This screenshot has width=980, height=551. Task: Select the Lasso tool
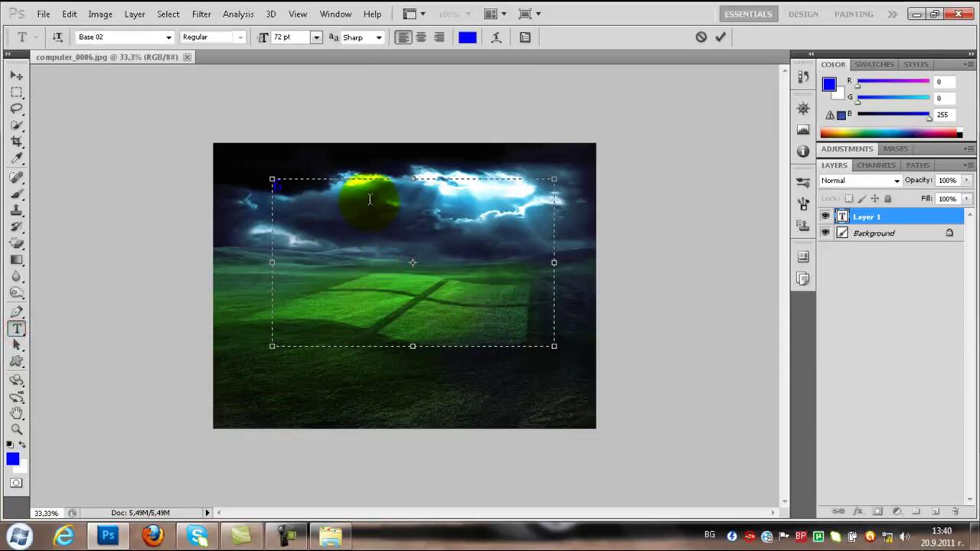[x=16, y=109]
